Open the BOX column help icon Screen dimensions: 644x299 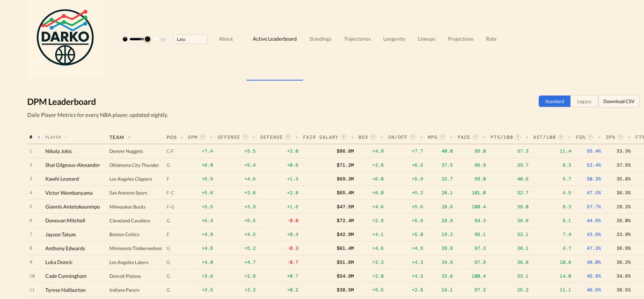point(373,137)
